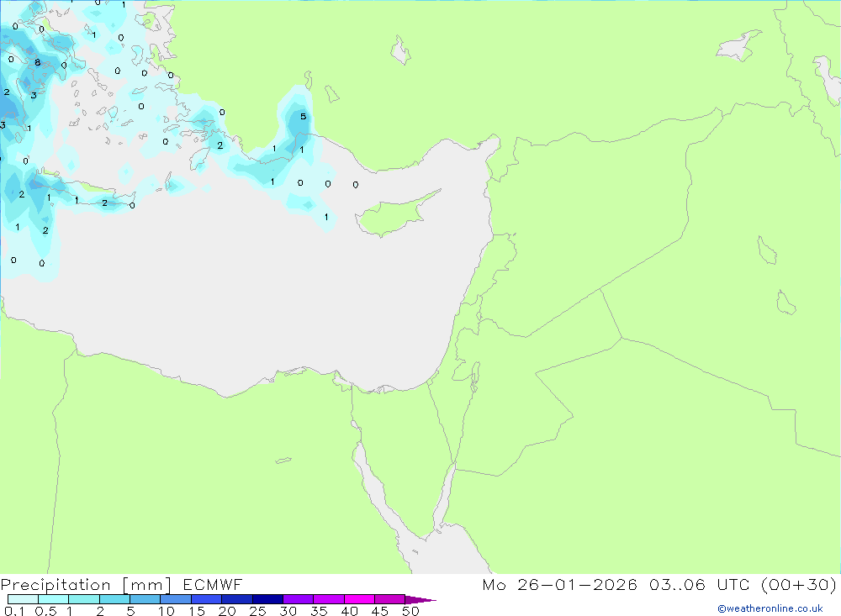Screen dimensions: 841x616
Task: Select the 'ECMWF' model label
Action: [x=213, y=585]
